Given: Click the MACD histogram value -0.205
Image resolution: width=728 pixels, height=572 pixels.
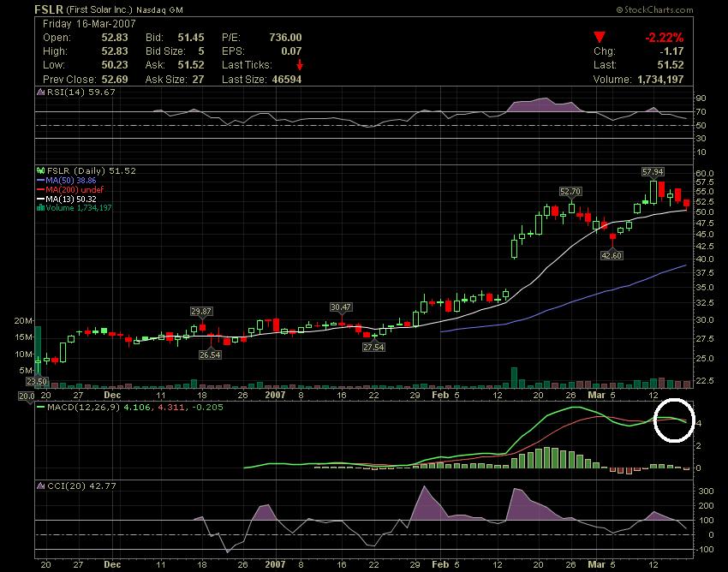Looking at the screenshot, I should point(209,408).
